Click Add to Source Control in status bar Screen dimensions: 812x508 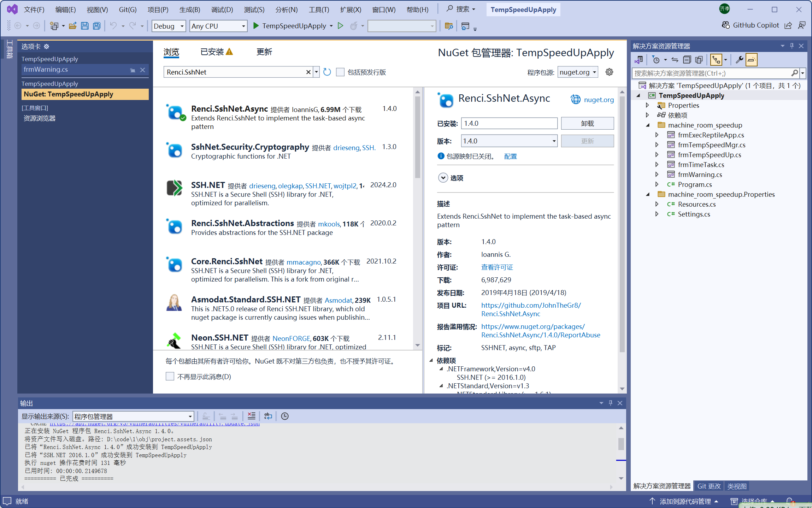point(685,501)
